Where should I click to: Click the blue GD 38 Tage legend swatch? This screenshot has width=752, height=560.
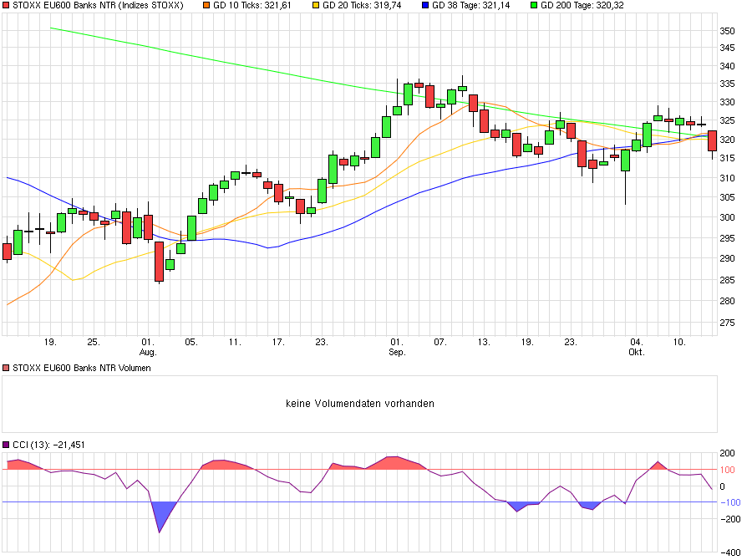tap(425, 6)
